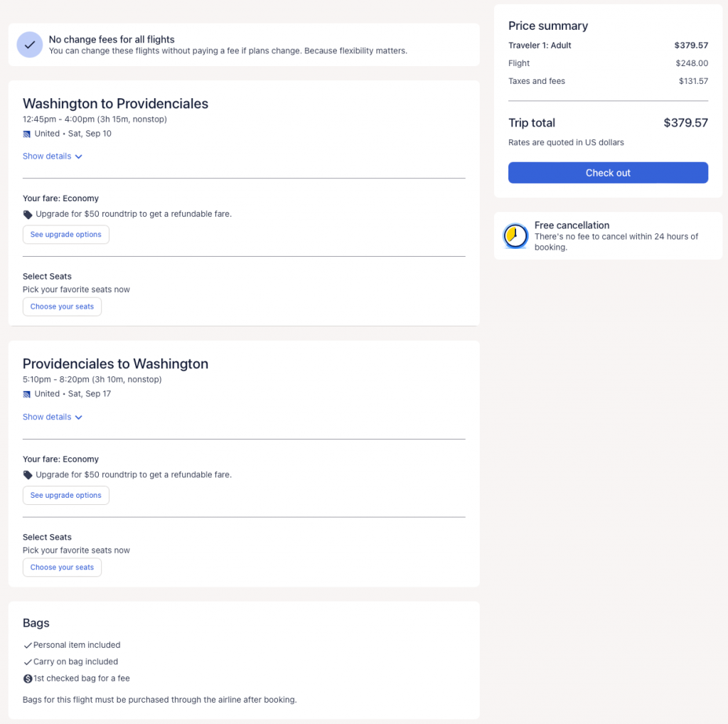Click the United logo for the Sep 17 flight
Viewport: 728px width, 724px height.
tap(27, 394)
